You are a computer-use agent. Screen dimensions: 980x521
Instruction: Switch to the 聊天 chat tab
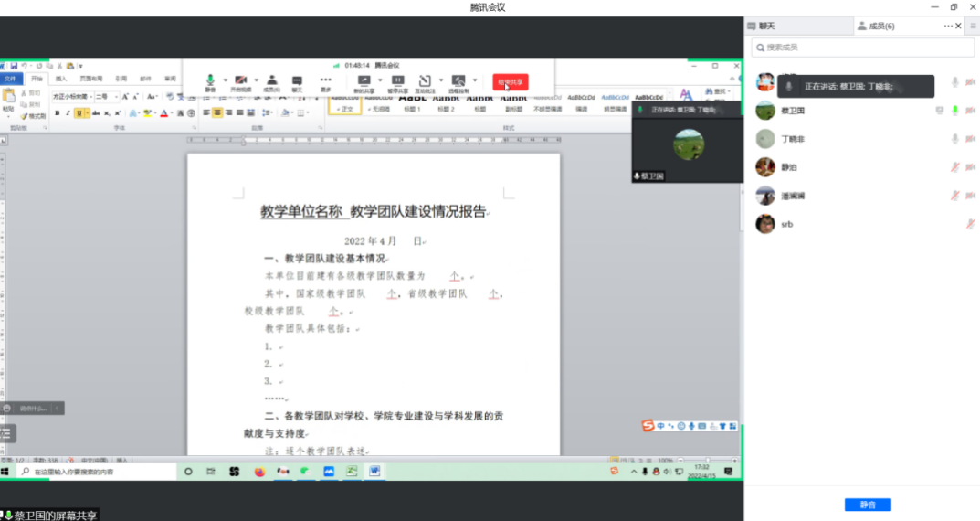(x=765, y=27)
